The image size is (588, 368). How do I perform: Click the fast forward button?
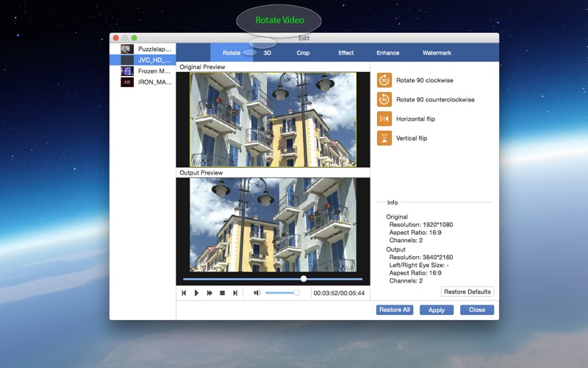click(209, 293)
